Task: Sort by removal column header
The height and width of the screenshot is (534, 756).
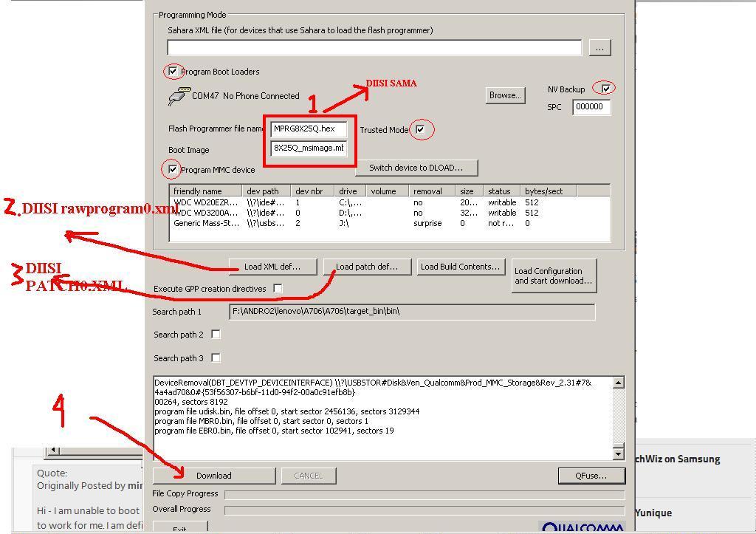Action: point(431,191)
